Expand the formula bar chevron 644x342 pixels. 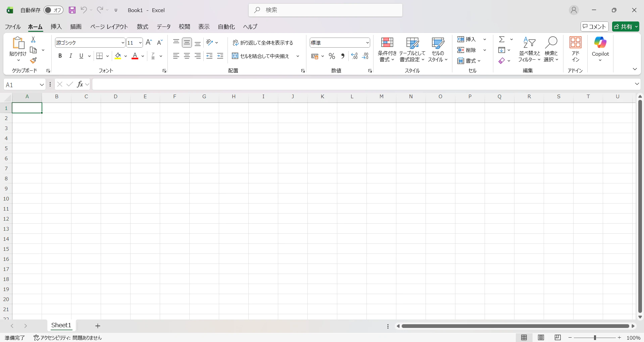pyautogui.click(x=637, y=84)
